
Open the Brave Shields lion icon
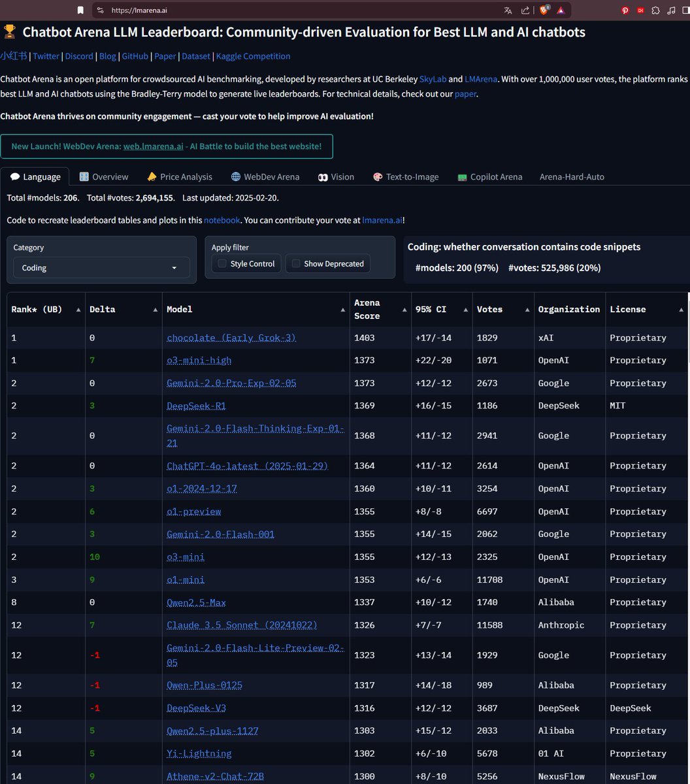point(544,10)
